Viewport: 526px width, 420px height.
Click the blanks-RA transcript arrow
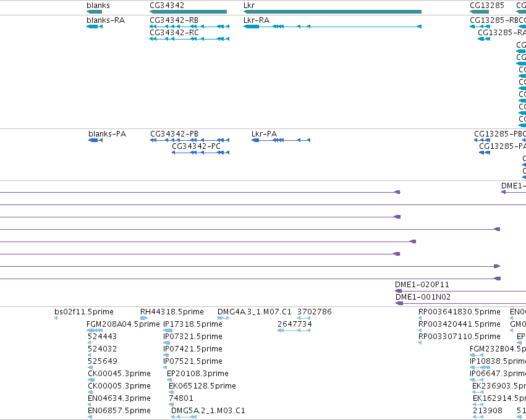[95, 27]
